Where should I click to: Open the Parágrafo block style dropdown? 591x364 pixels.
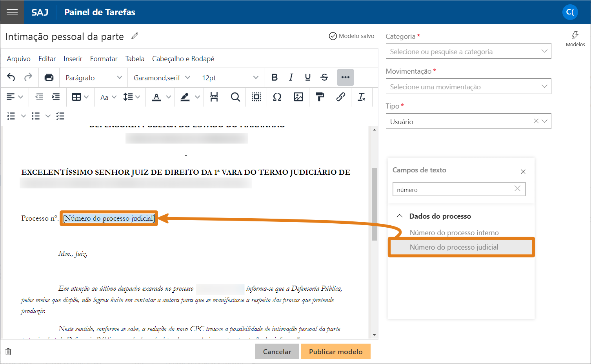click(x=94, y=78)
